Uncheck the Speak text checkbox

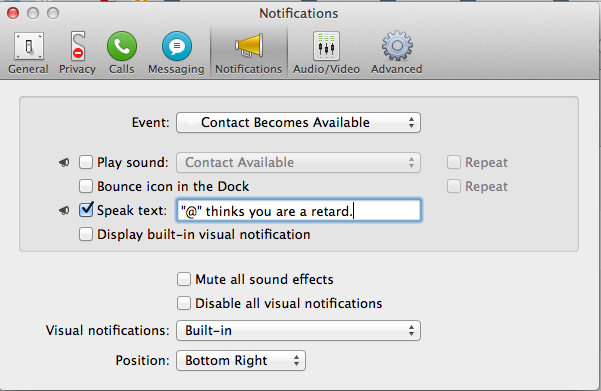click(86, 210)
